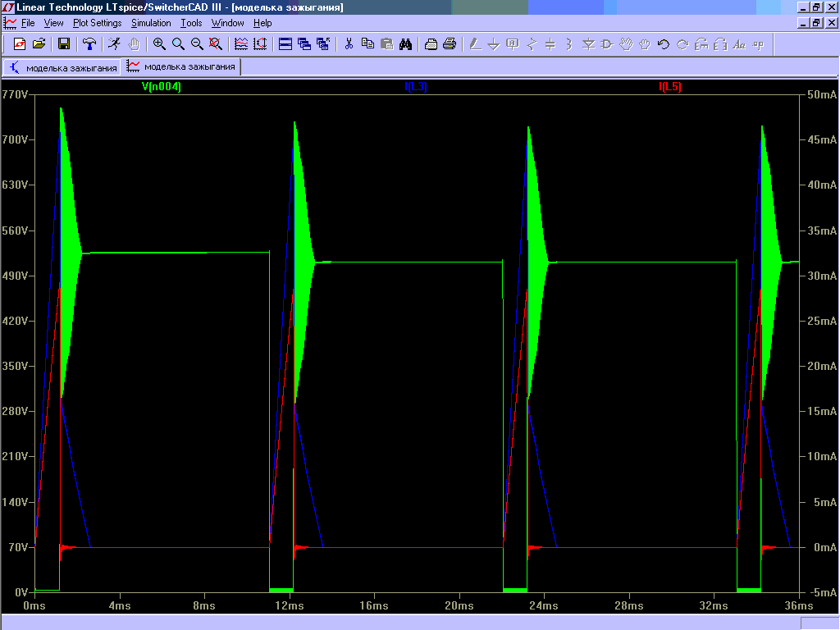Switch to the schematic tab with transistor icon

coord(63,67)
